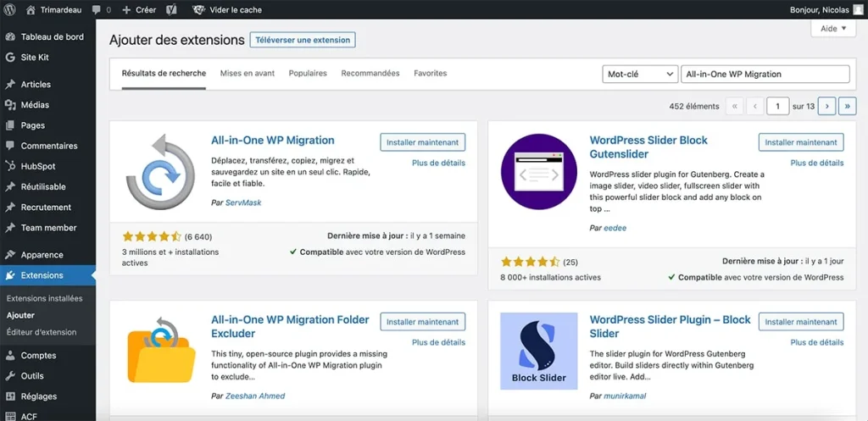Click the Pages icon in the sidebar
Viewport: 868px width, 421px height.
coord(10,125)
